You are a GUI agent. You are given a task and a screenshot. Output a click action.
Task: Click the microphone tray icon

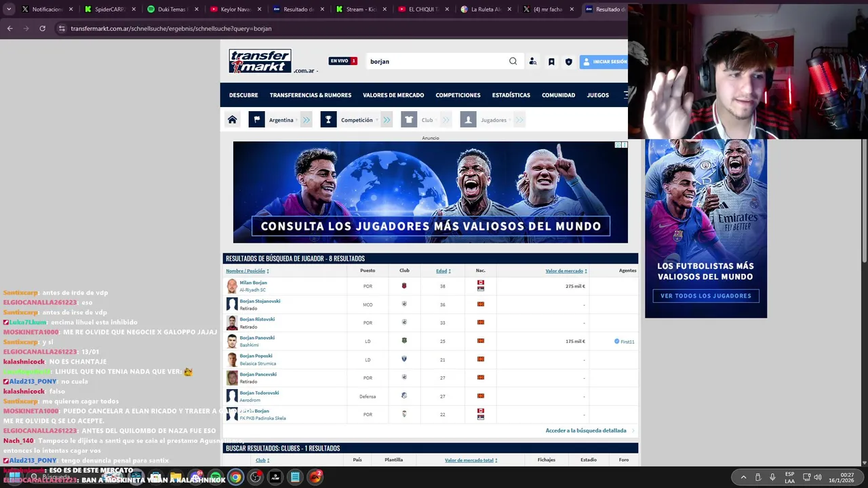(x=772, y=477)
